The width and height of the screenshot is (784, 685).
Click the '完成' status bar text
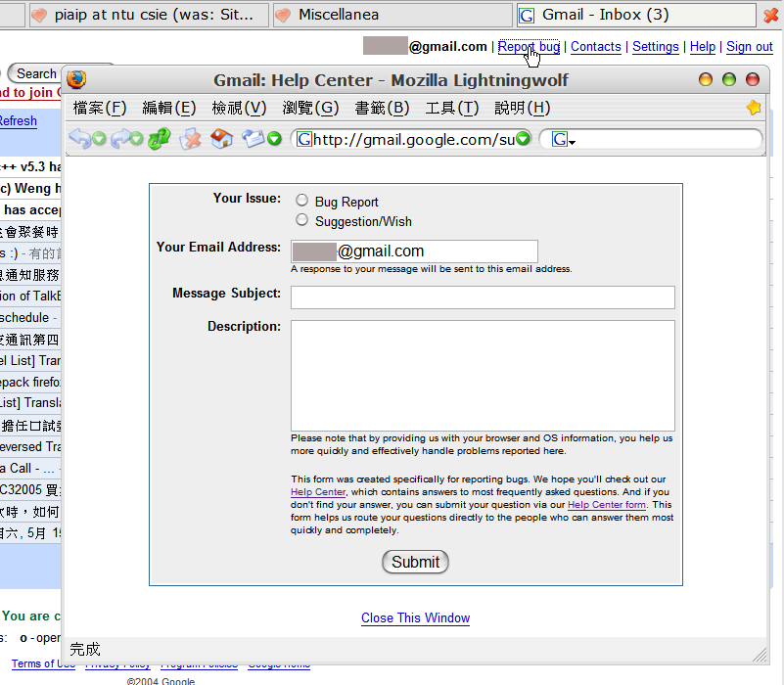click(85, 650)
